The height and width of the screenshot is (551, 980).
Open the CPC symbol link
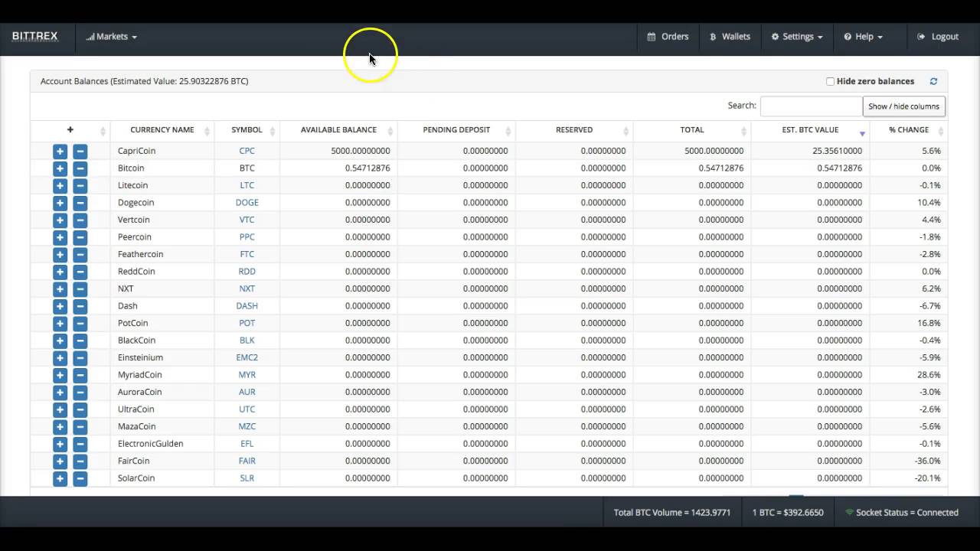point(247,151)
